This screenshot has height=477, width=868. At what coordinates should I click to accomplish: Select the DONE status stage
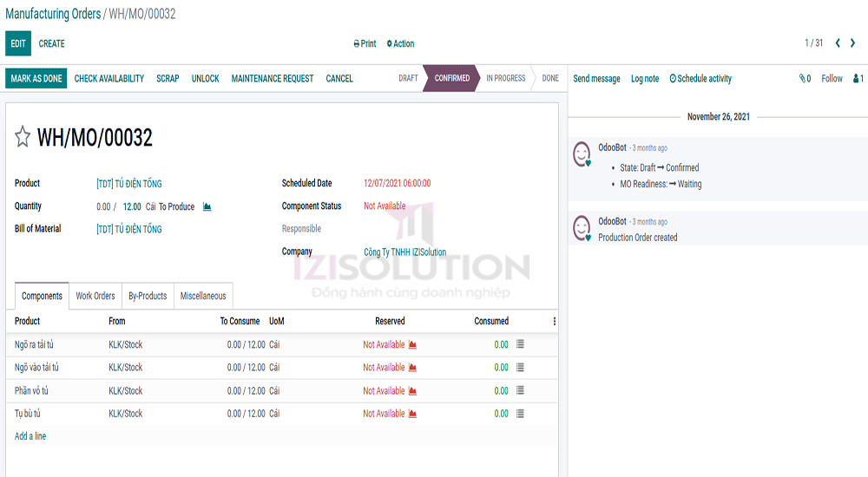pos(550,78)
